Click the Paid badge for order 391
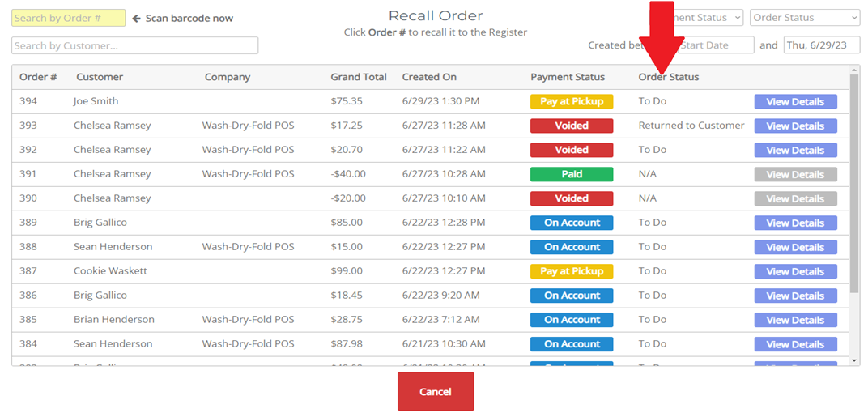This screenshot has width=868, height=417. tap(572, 174)
